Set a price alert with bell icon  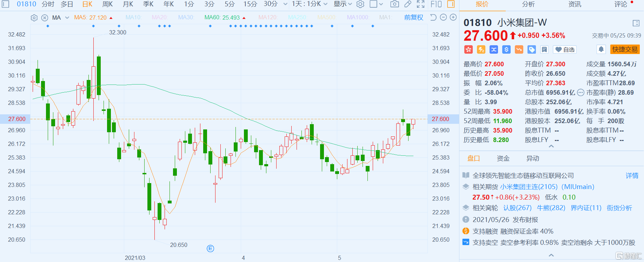[x=601, y=49]
